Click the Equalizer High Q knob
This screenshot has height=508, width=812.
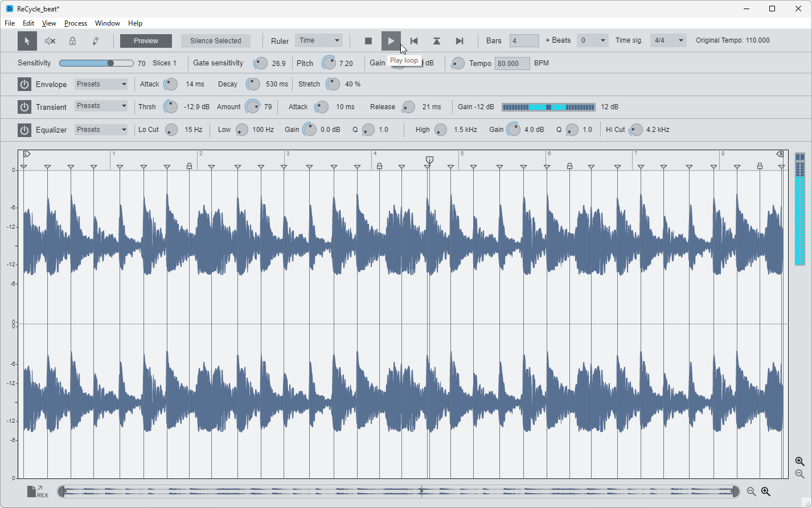(572, 130)
